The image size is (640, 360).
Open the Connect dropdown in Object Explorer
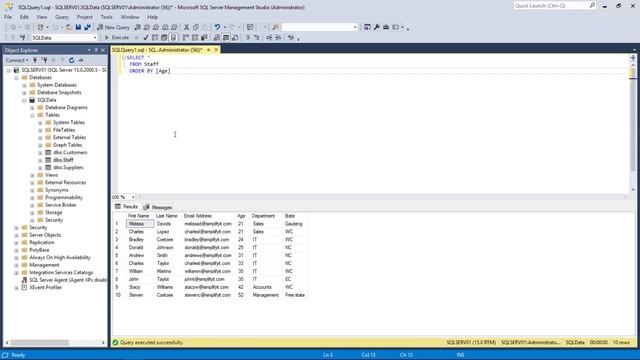click(x=17, y=60)
